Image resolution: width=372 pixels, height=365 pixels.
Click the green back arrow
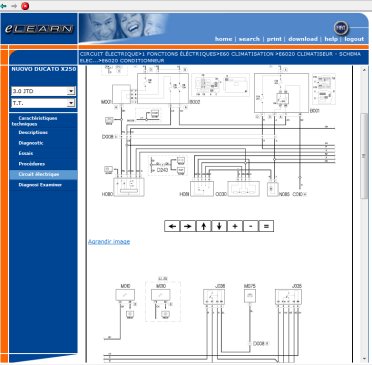coord(4,6)
